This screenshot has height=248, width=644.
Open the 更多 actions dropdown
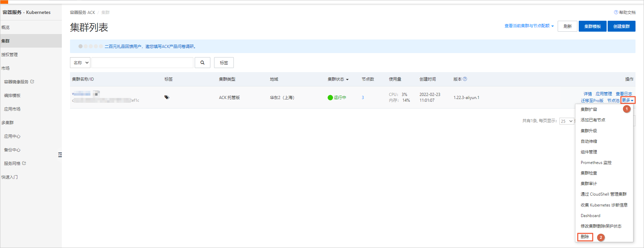[628, 100]
